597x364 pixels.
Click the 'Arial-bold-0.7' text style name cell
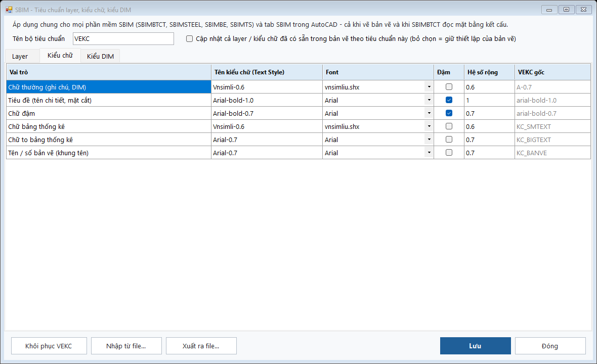267,113
